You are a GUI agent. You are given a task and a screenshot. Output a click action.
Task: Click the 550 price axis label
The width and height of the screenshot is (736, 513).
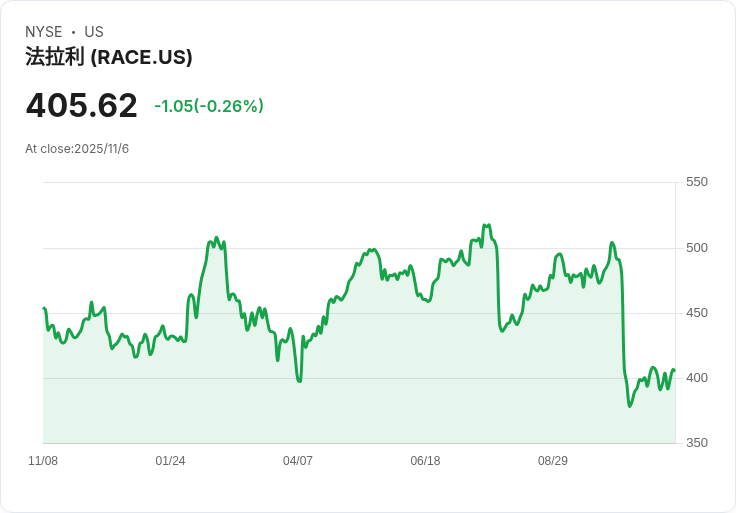coord(697,182)
